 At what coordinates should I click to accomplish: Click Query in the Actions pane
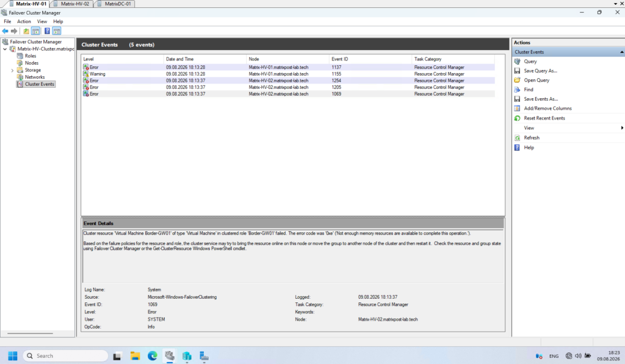click(x=530, y=62)
